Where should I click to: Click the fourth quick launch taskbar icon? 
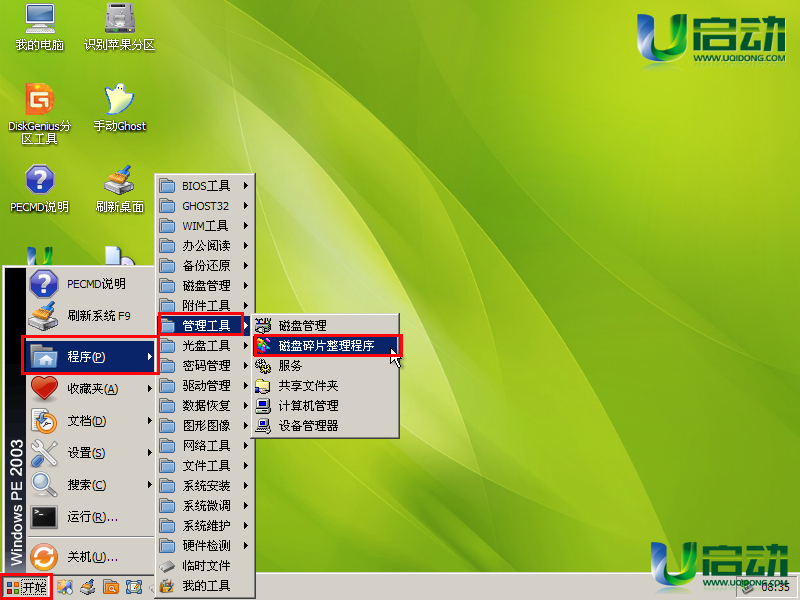tap(134, 587)
